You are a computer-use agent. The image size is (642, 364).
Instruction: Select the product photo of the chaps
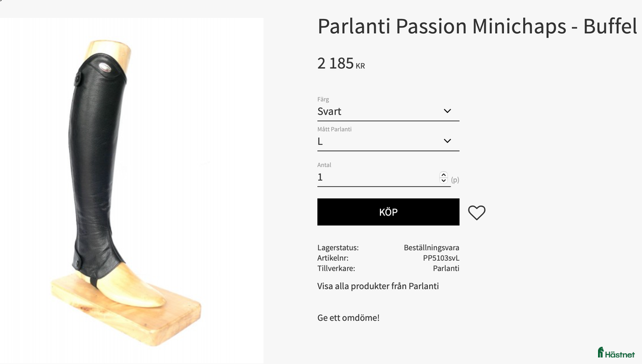coord(131,178)
